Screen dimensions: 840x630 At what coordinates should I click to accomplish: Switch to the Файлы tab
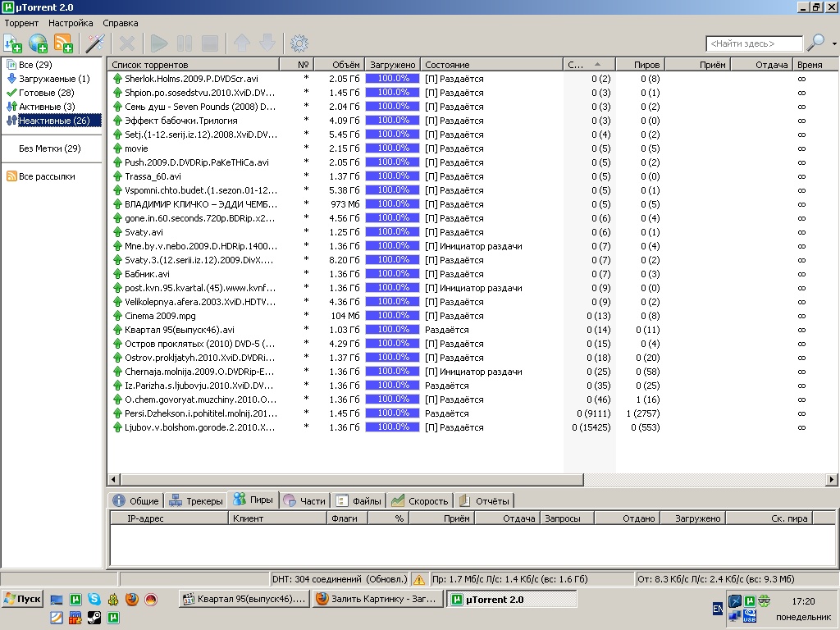pyautogui.click(x=359, y=501)
